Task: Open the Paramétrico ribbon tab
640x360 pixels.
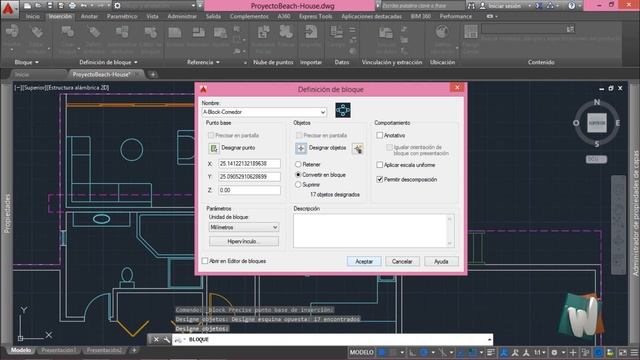Action: (x=122, y=16)
